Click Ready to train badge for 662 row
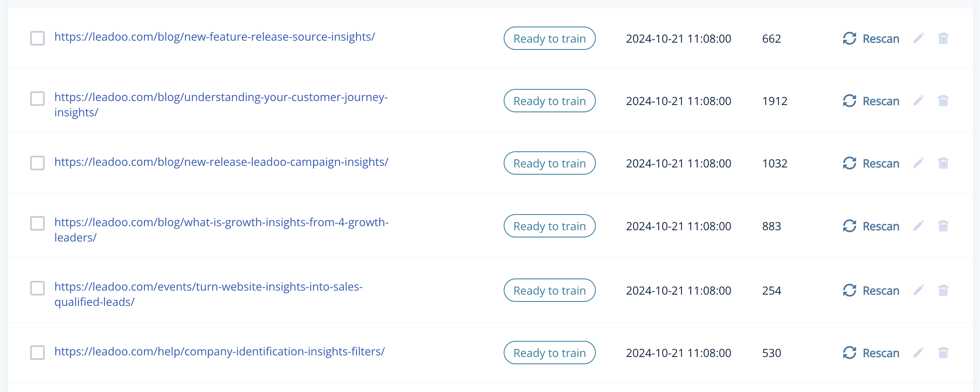Image resolution: width=980 pixels, height=392 pixels. (x=549, y=38)
